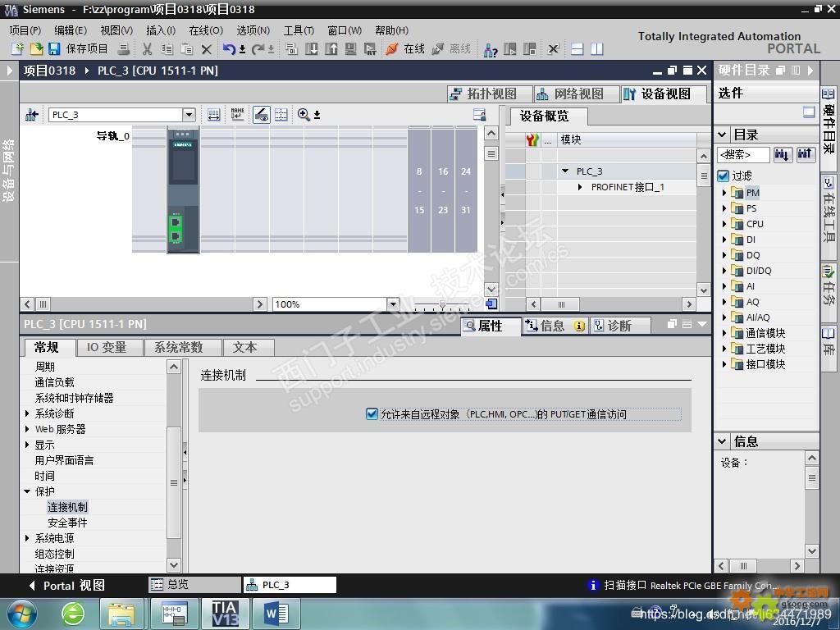Expand the CPU folder in hardware catalog
Image resolution: width=840 pixels, height=630 pixels.
tap(724, 224)
